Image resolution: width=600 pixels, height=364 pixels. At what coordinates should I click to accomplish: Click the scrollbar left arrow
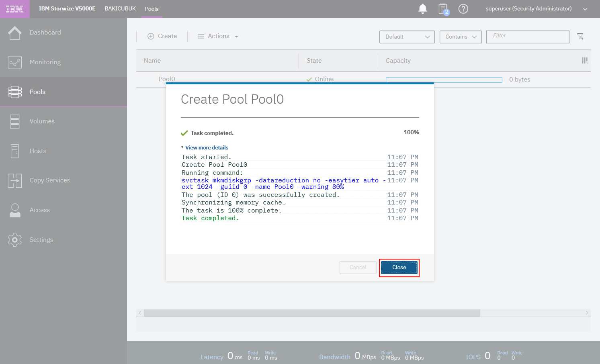[140, 313]
